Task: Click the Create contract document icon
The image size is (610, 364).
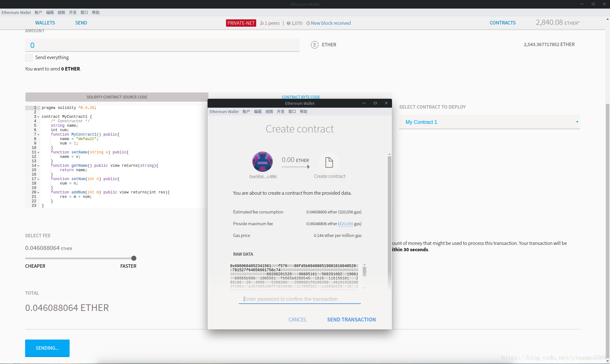Action: coord(329,162)
